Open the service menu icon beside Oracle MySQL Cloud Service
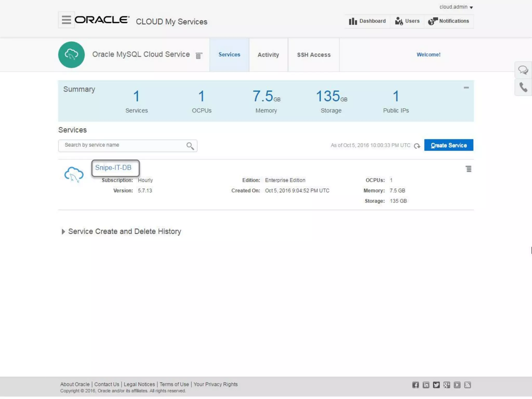Image resolution: width=532 pixels, height=399 pixels. 199,56
